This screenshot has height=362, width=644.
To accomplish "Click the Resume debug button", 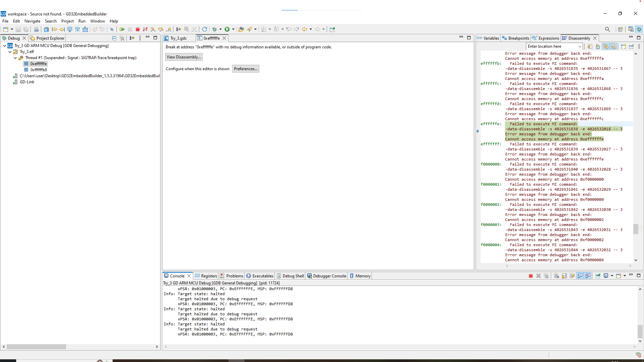I will [122, 30].
